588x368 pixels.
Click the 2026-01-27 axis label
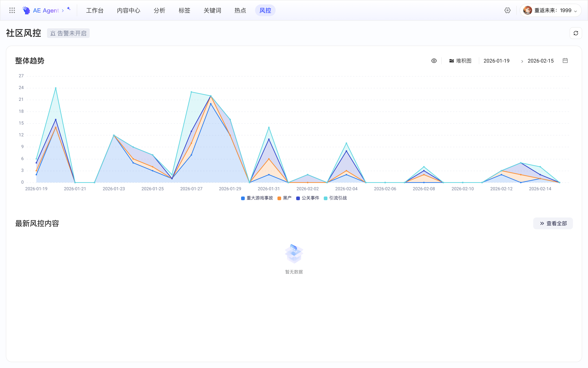[x=191, y=189]
